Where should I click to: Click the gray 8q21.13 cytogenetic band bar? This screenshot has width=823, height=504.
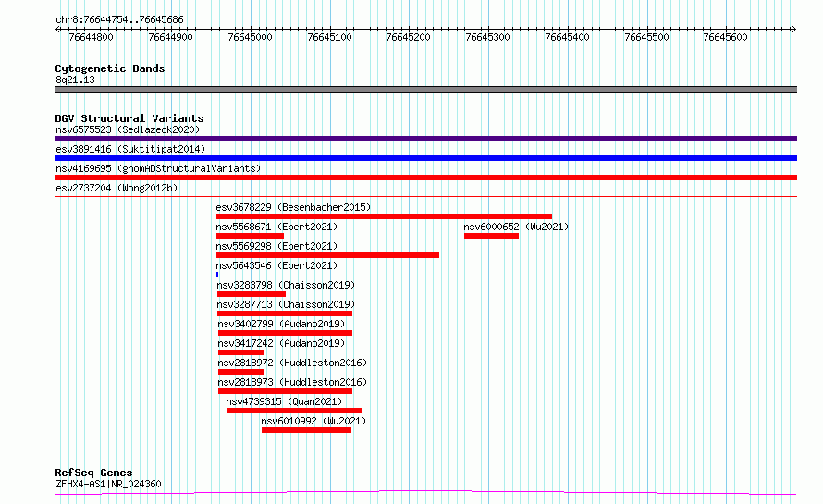tap(425, 90)
